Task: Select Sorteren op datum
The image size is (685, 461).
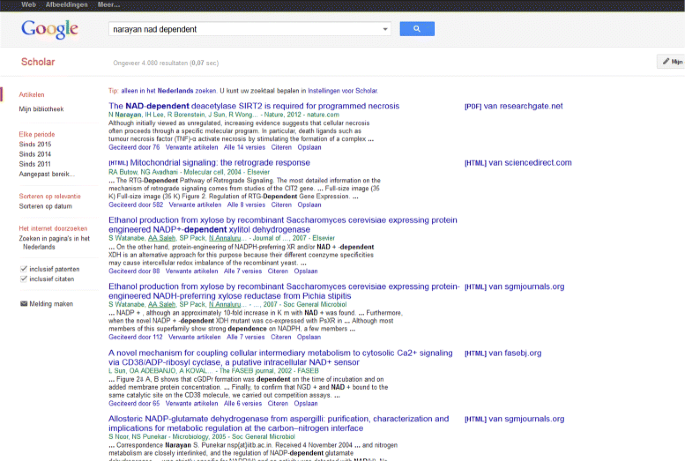Action: [45, 206]
